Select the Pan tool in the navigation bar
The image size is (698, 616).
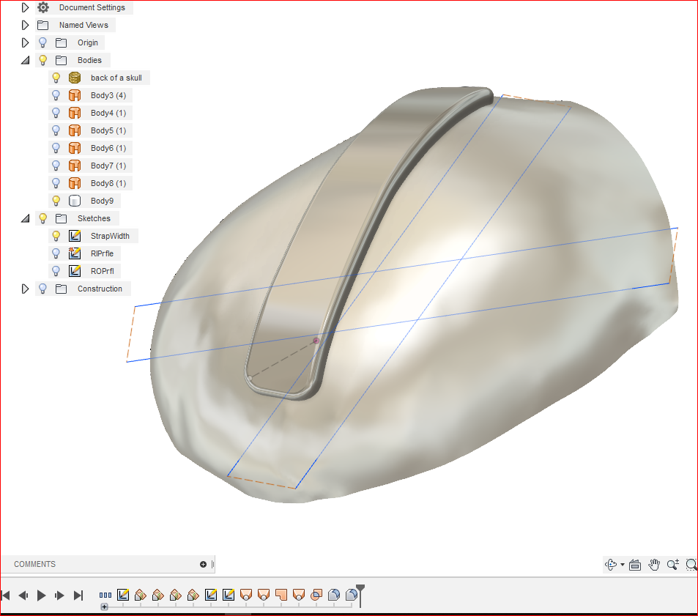click(x=653, y=564)
